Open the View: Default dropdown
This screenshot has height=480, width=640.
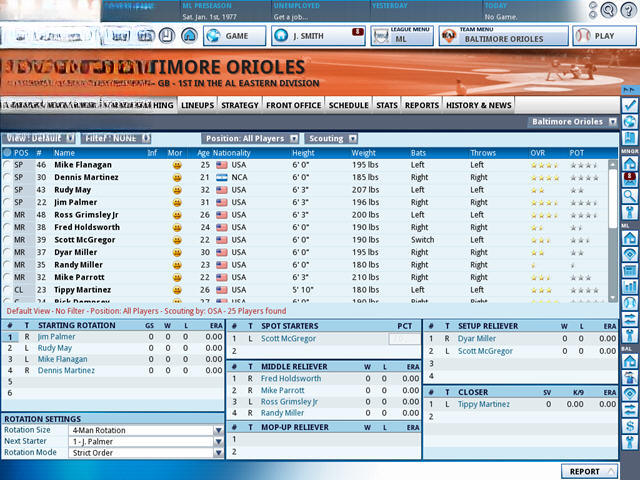point(39,138)
